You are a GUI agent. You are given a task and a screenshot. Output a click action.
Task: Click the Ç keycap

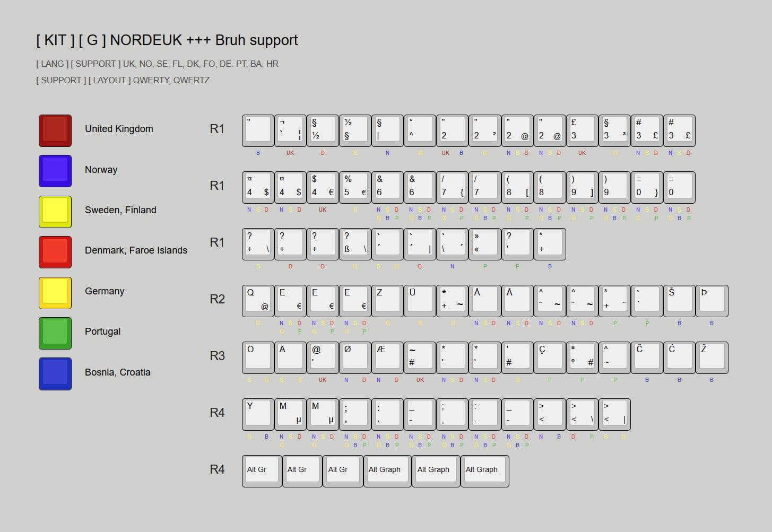click(549, 356)
